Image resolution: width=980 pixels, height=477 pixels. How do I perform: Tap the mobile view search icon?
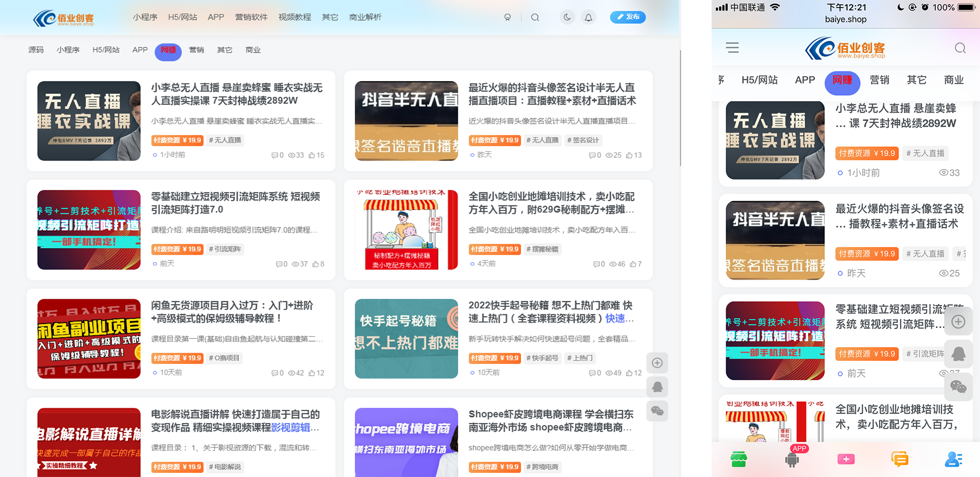960,48
